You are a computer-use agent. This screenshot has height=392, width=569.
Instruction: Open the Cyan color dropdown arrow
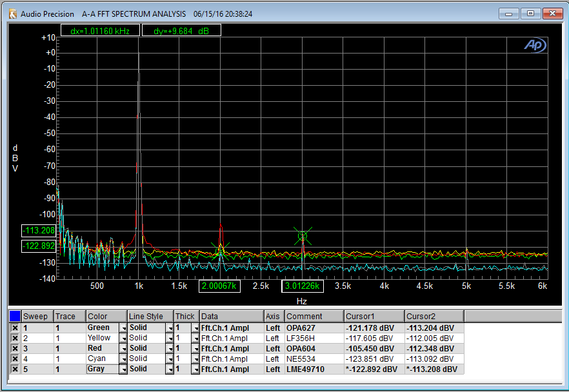click(x=123, y=358)
